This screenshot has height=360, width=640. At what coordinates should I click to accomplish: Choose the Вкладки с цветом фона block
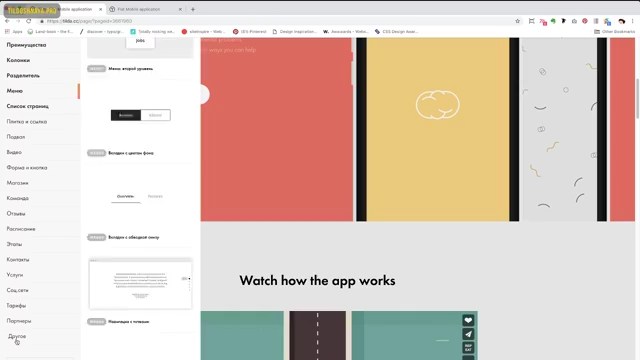(x=131, y=153)
